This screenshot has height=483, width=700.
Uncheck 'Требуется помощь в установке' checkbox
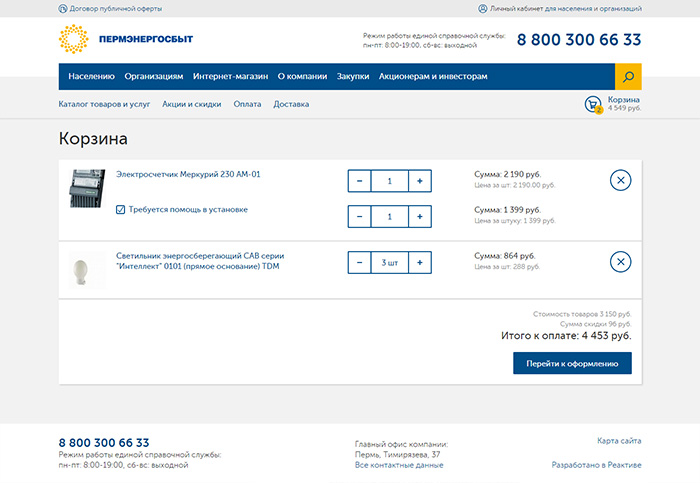tap(121, 210)
